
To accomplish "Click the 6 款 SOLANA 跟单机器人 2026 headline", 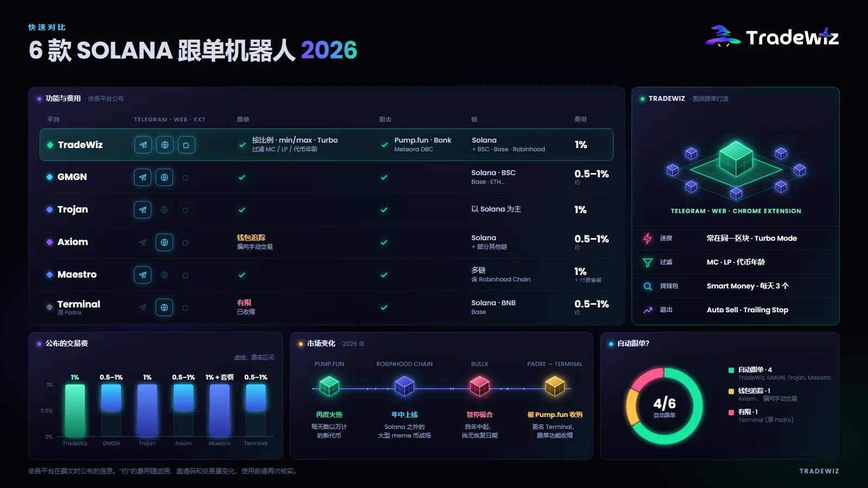I will pyautogui.click(x=193, y=50).
